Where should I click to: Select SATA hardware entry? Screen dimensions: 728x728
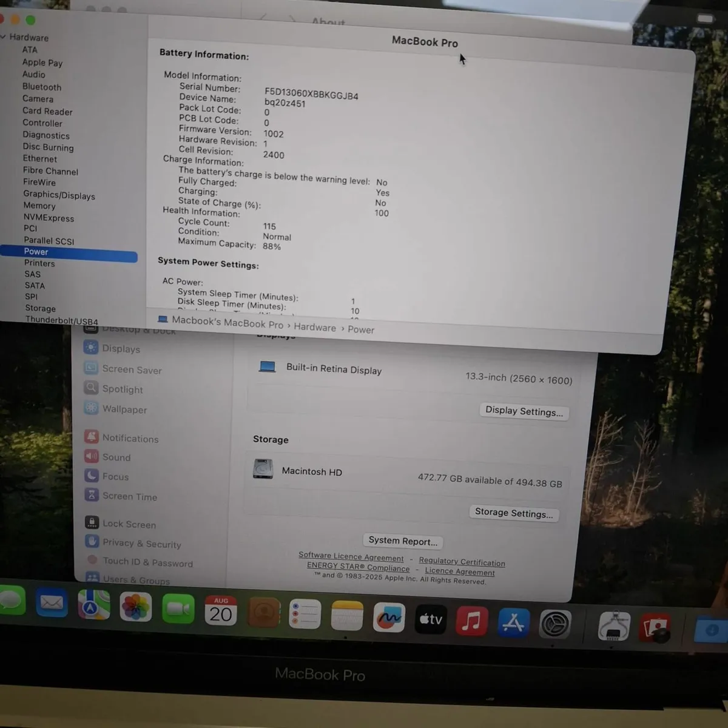(x=35, y=286)
